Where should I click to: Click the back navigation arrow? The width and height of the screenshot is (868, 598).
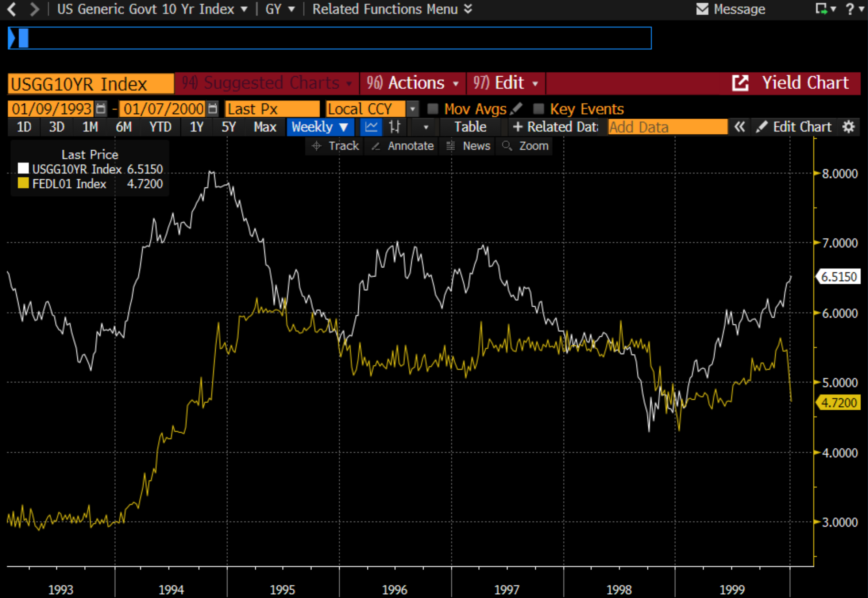[12, 9]
